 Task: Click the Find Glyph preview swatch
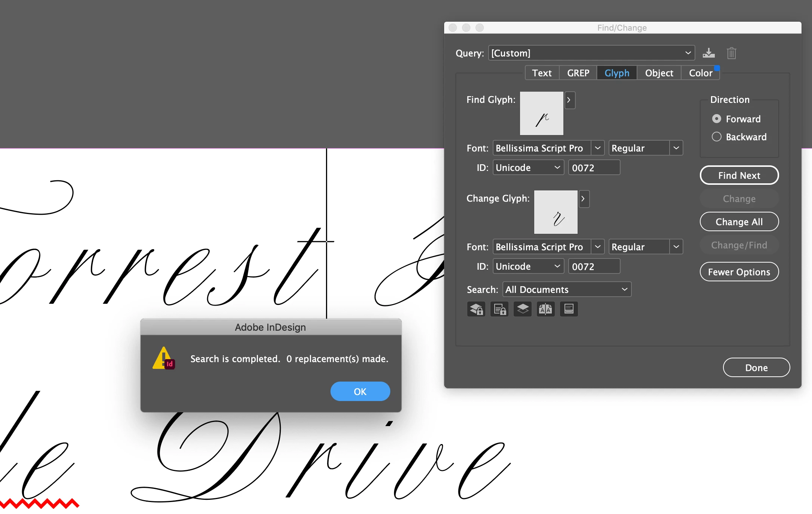541,113
